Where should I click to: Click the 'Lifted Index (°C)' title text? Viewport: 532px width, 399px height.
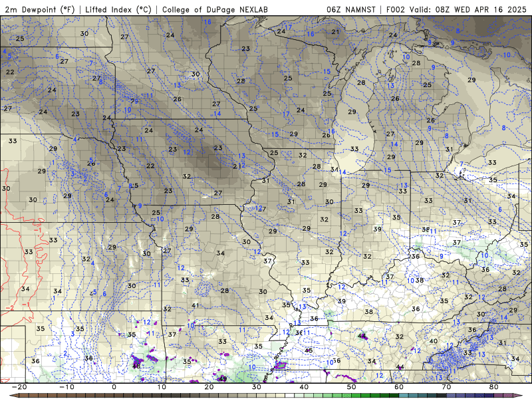click(x=118, y=9)
